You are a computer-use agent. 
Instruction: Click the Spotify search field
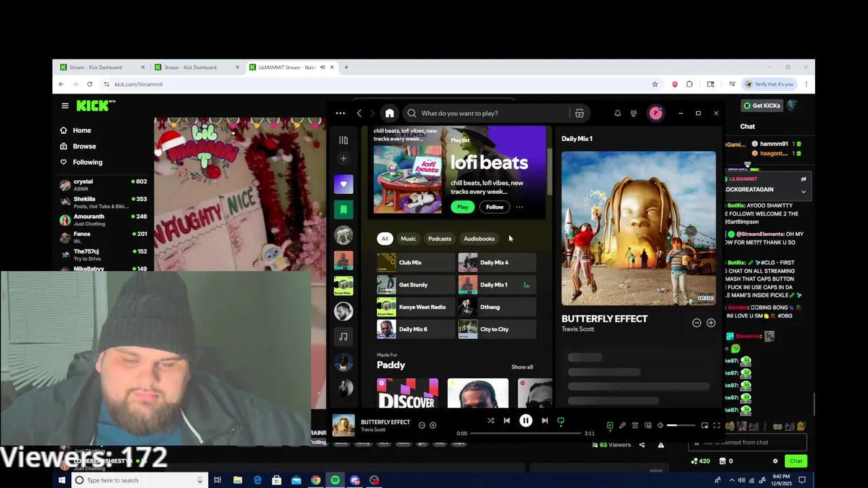[x=485, y=113]
